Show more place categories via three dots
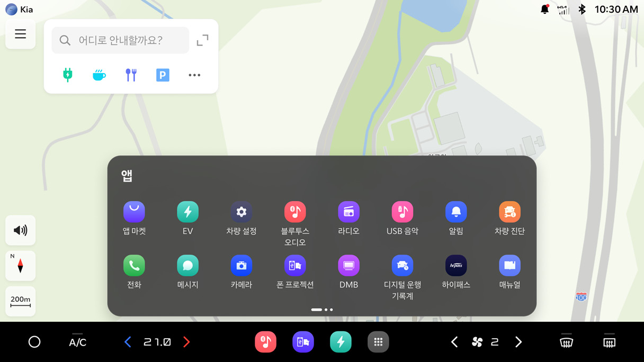 (x=194, y=75)
